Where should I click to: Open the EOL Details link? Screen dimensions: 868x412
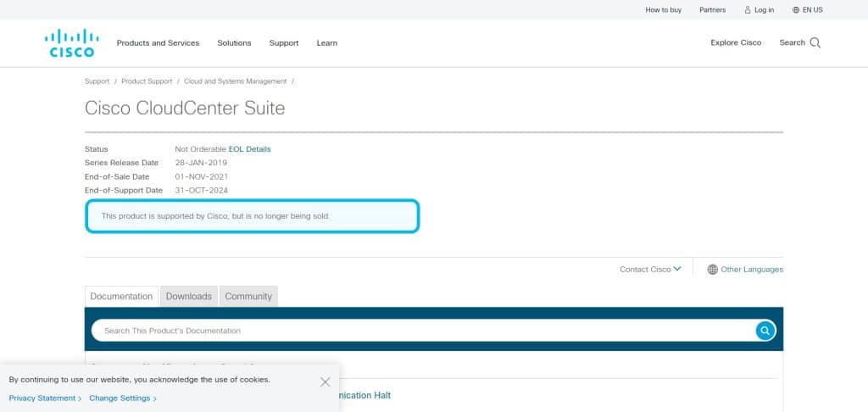pos(250,149)
